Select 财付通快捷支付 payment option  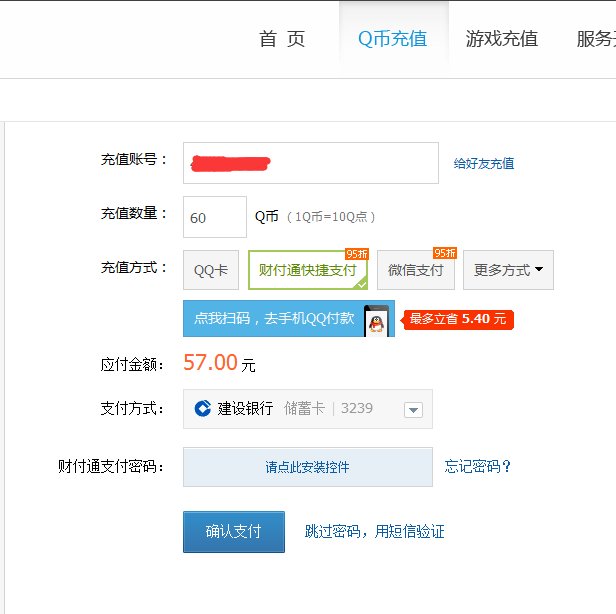pos(308,270)
